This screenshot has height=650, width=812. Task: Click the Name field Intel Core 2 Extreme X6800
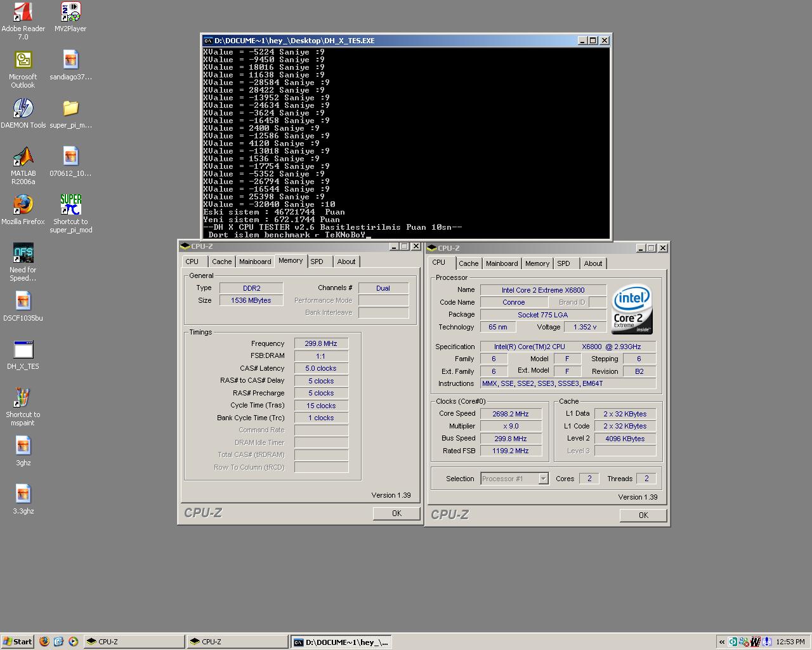543,290
